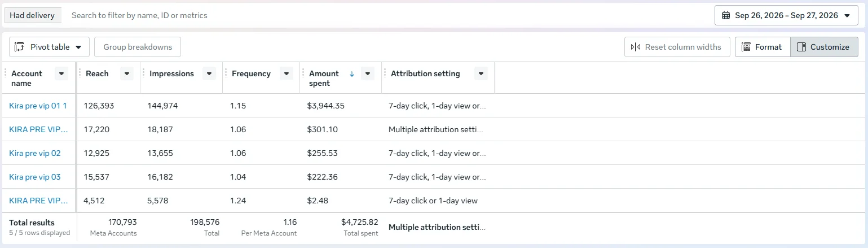The height and width of the screenshot is (248, 868).
Task: Open the Account name column menu
Action: click(x=61, y=73)
